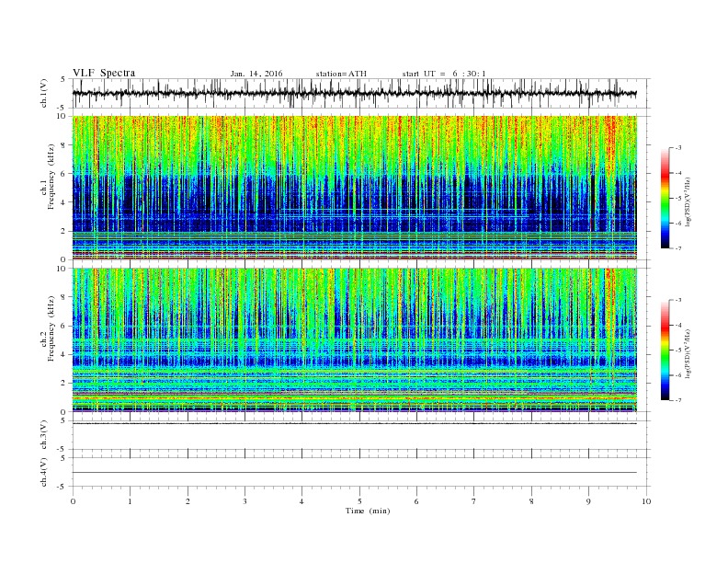Select the "ch.4(V)" axis label
The width and height of the screenshot is (728, 563).
click(x=44, y=472)
